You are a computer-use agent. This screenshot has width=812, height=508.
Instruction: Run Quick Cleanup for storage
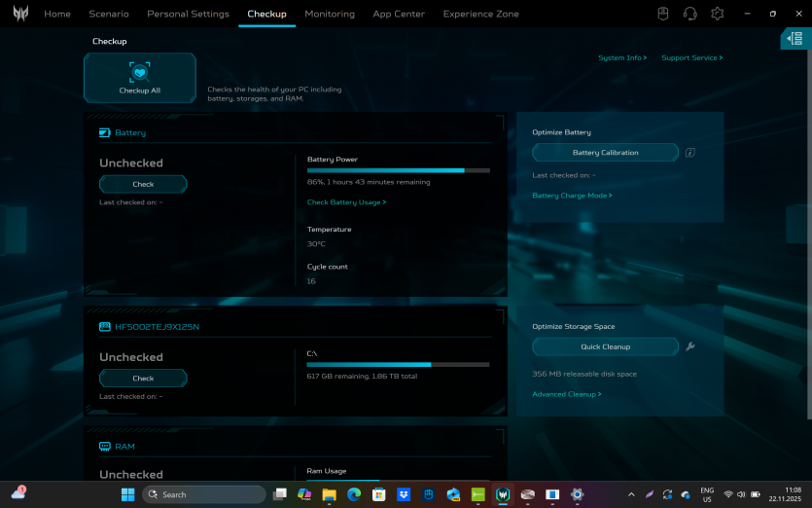605,346
